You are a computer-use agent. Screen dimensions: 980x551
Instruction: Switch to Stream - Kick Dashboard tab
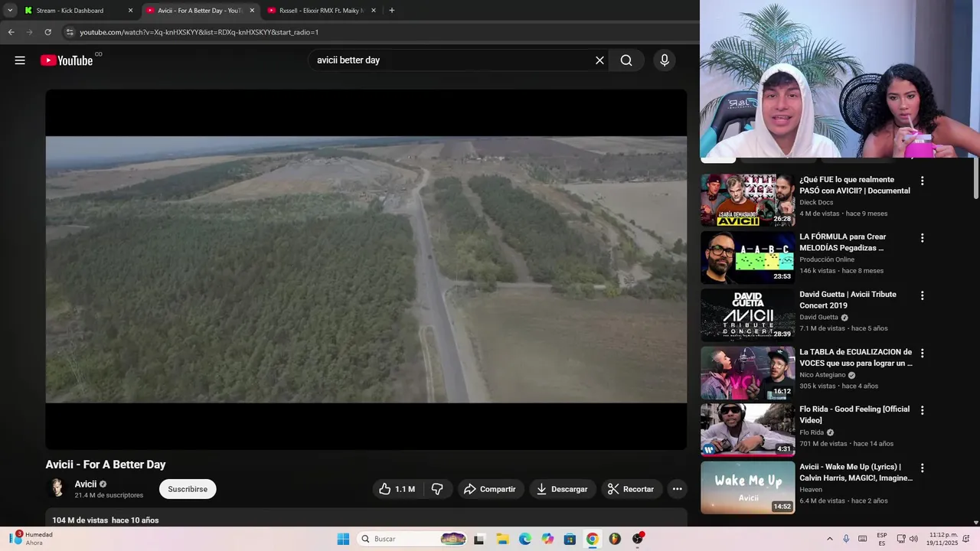[x=79, y=11]
